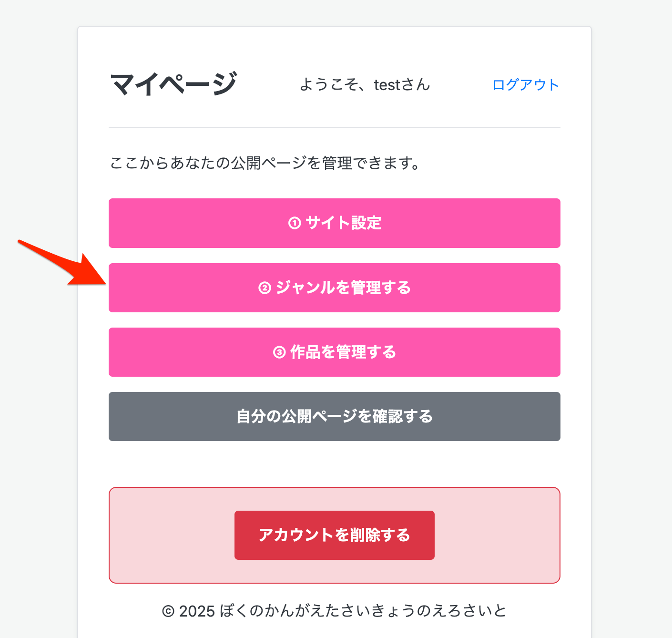Click the ② circled number icon

point(265,288)
